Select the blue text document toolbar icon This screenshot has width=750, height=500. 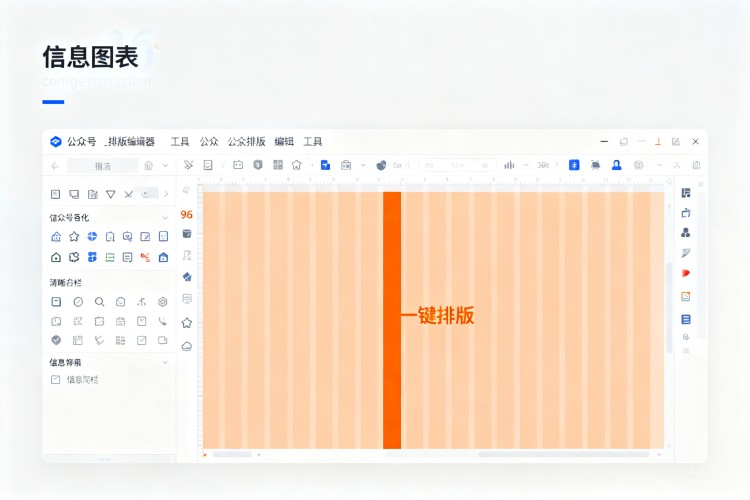point(325,165)
